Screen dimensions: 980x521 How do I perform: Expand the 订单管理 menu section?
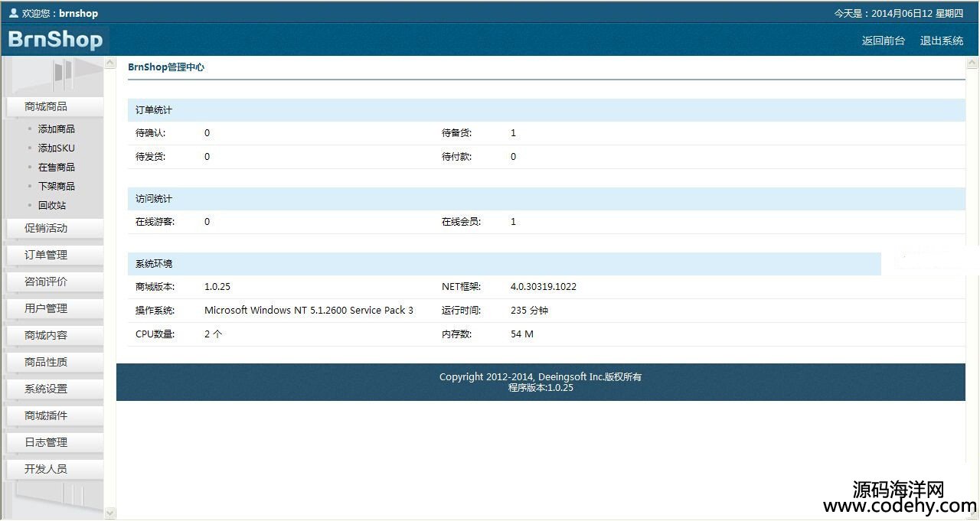point(46,255)
